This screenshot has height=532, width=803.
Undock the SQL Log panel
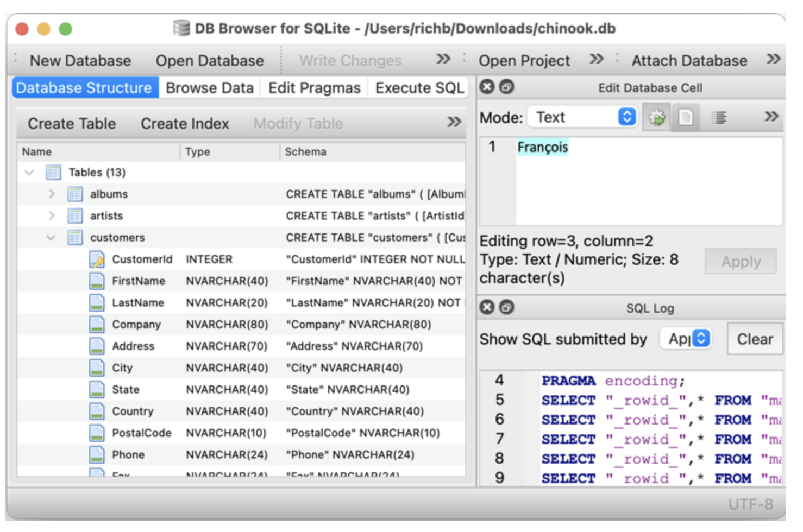(506, 307)
